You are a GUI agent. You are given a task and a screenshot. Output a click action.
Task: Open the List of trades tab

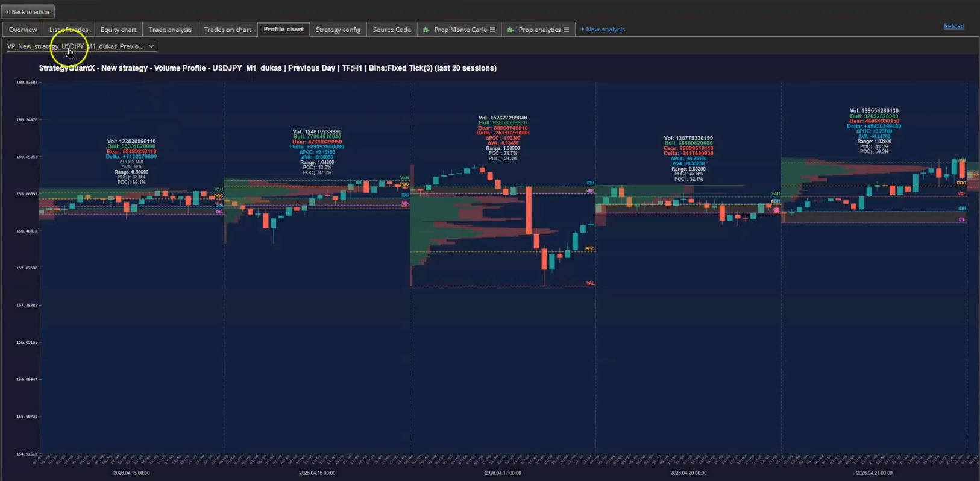click(x=69, y=30)
